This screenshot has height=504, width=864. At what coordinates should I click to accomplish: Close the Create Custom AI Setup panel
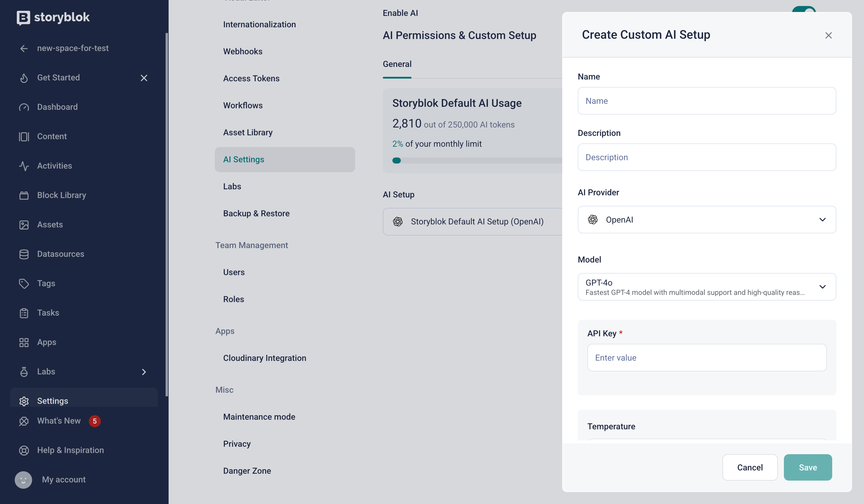pos(828,35)
